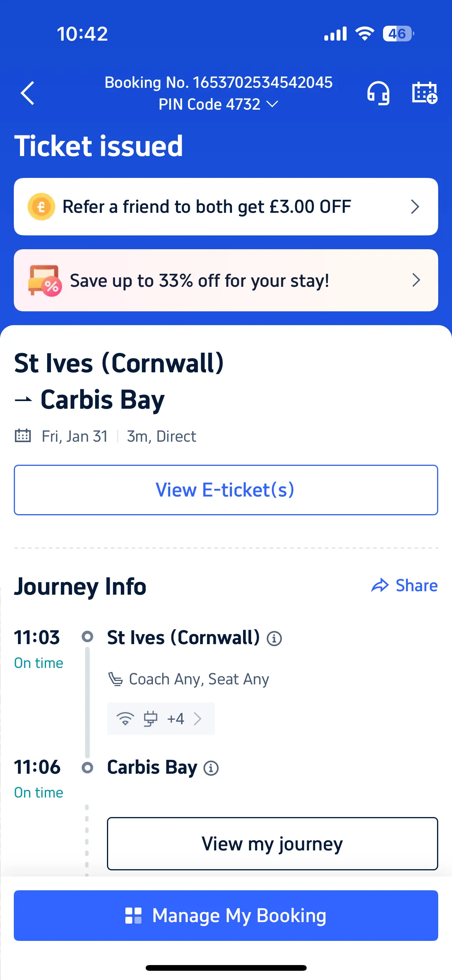The height and width of the screenshot is (980, 452).
Task: Add trip to calendar icon
Action: pos(424,93)
